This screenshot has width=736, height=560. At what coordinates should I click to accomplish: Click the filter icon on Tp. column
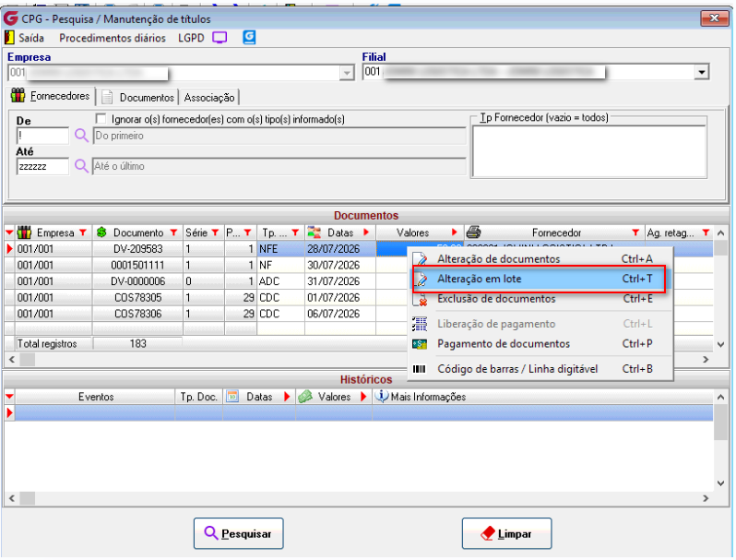tap(295, 232)
